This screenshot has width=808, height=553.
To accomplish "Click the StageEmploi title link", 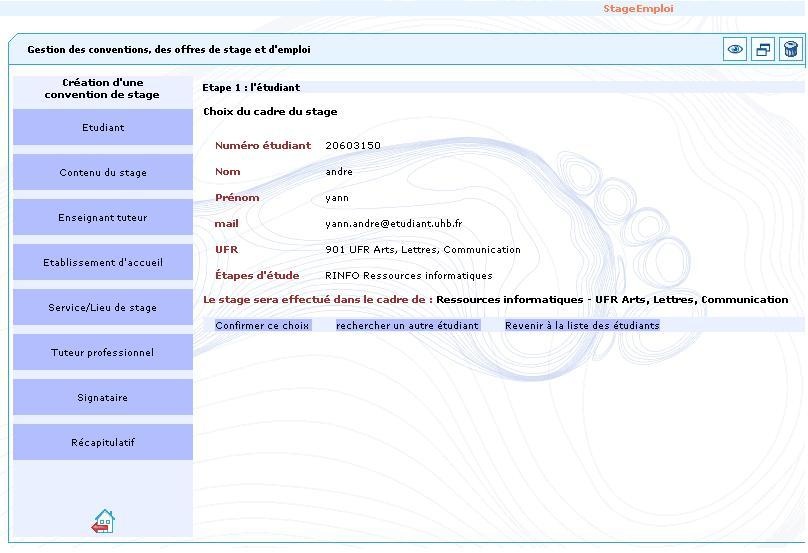I will click(x=637, y=8).
